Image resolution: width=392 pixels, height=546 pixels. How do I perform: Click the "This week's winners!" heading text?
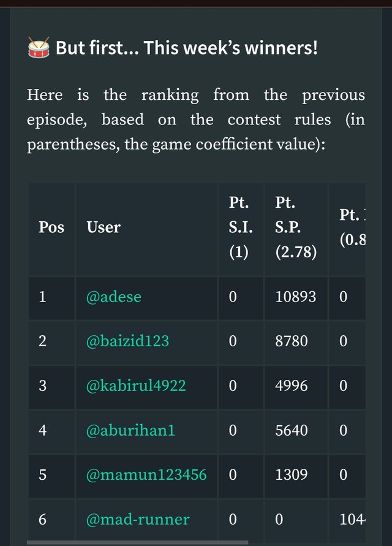pos(187,48)
